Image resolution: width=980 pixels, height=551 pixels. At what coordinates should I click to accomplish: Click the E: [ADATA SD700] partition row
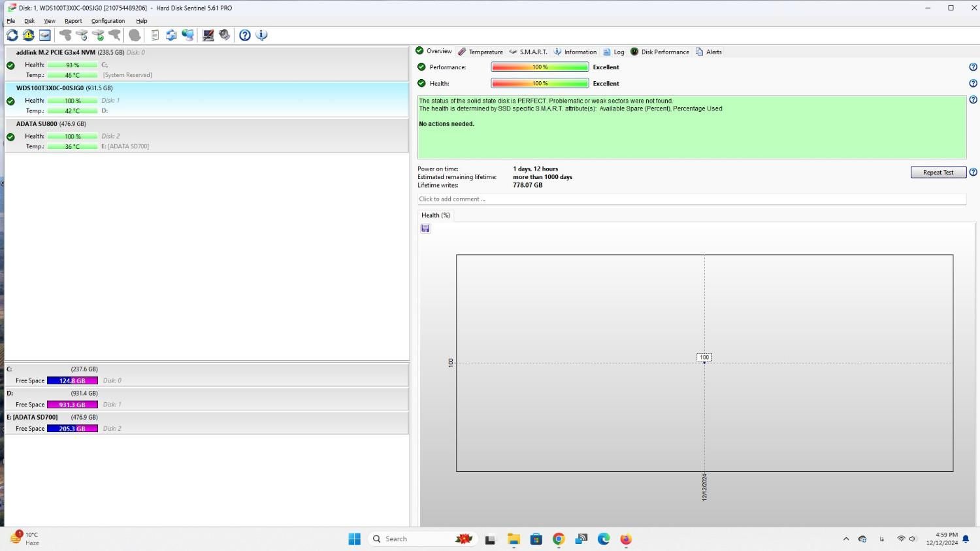click(x=206, y=424)
